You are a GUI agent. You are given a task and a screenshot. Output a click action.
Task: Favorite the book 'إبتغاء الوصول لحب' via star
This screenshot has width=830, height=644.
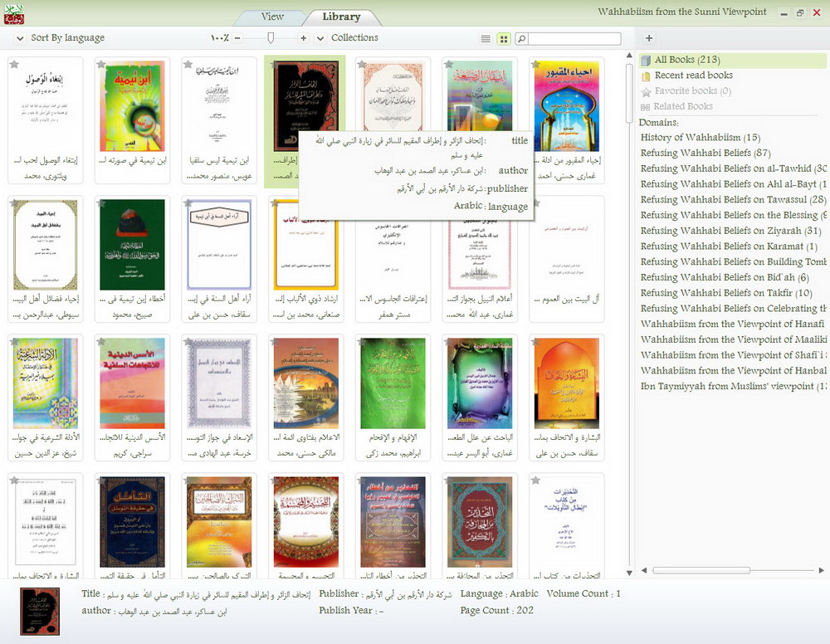[x=14, y=65]
